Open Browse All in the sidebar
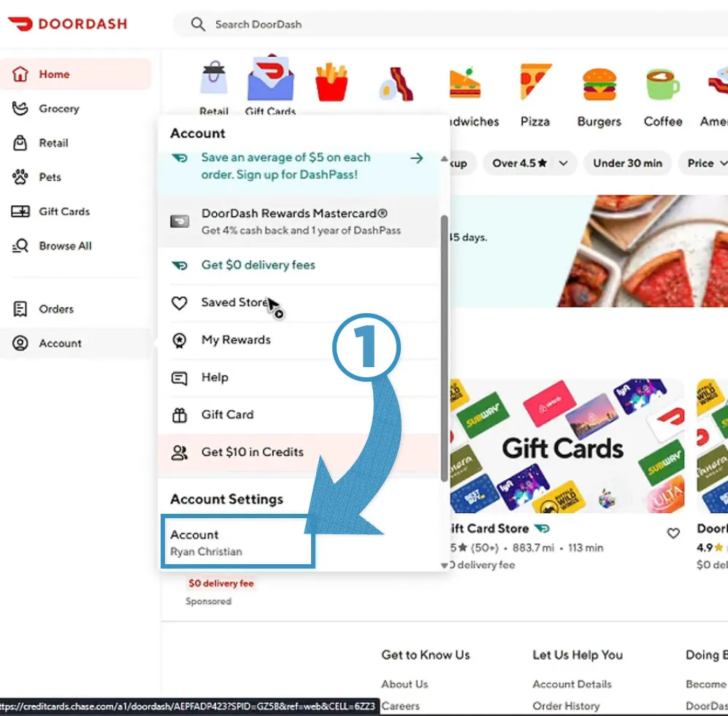Screen dimensions: 728x716 click(76, 246)
